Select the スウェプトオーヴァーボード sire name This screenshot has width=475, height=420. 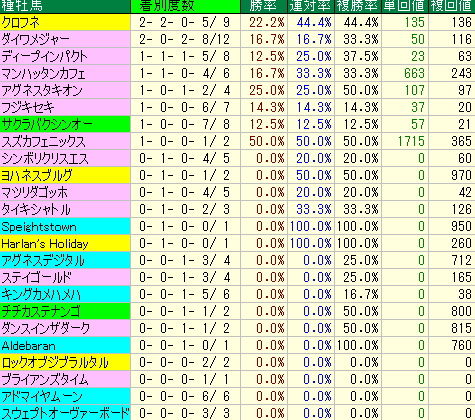[x=65, y=413]
